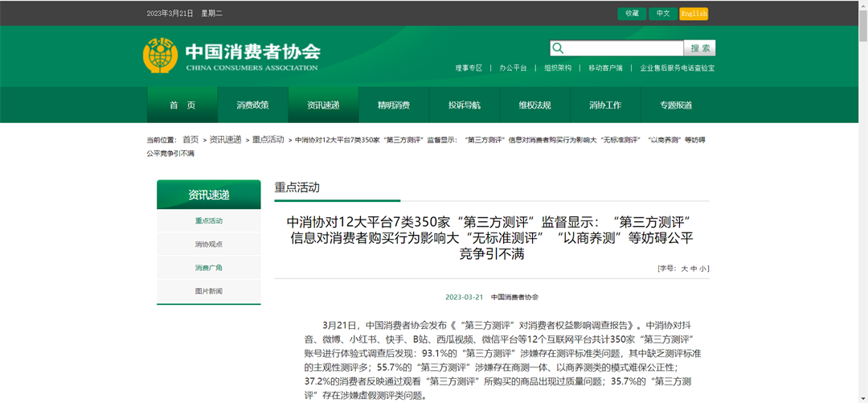Click the magnifier icon in search box
The height and width of the screenshot is (403, 868).
559,48
